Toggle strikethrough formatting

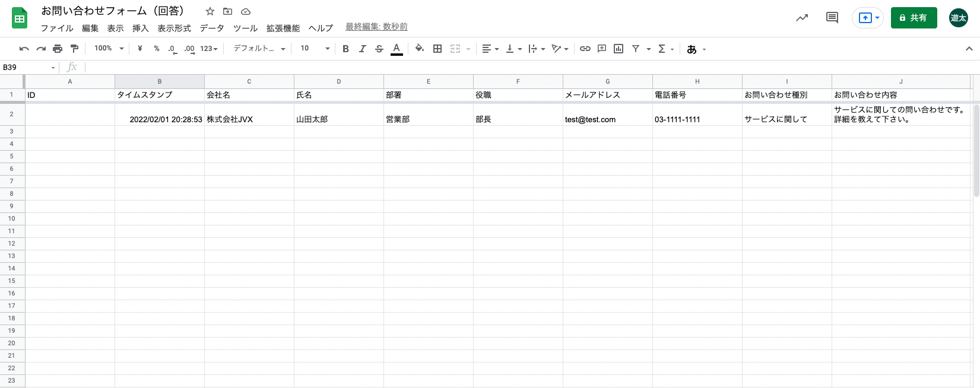pyautogui.click(x=379, y=49)
